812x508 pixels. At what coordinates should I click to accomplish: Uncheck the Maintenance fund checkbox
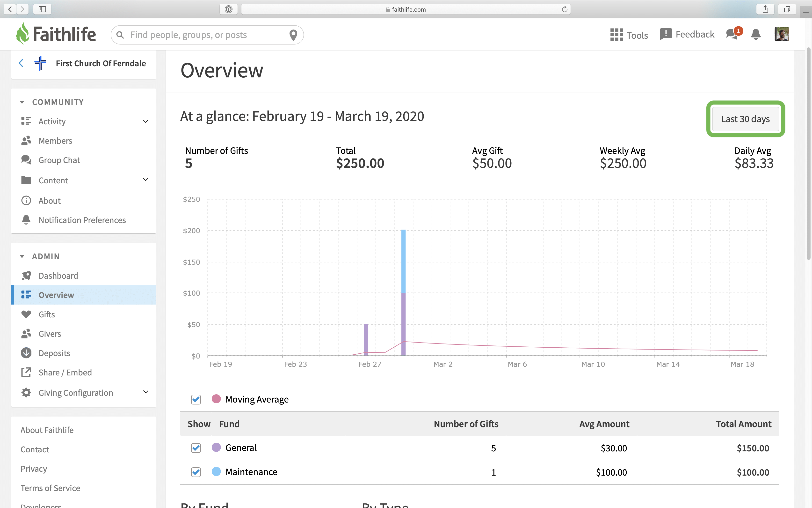[x=196, y=472]
